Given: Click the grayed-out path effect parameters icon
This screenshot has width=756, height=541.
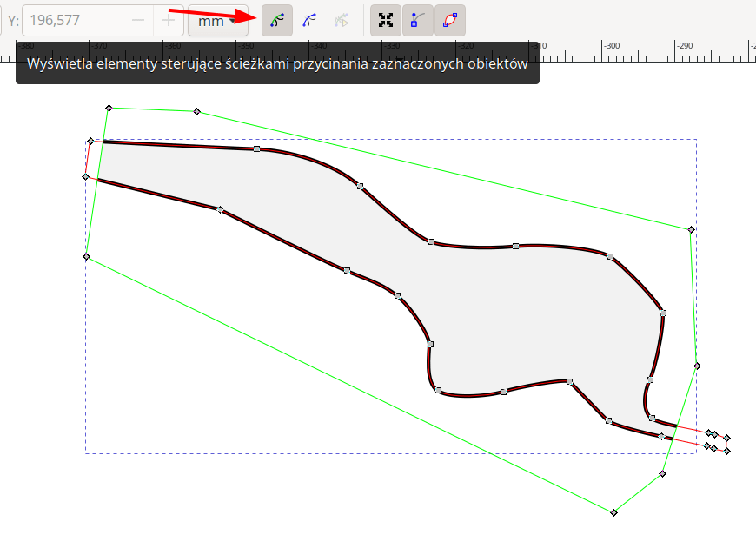Looking at the screenshot, I should 342,20.
